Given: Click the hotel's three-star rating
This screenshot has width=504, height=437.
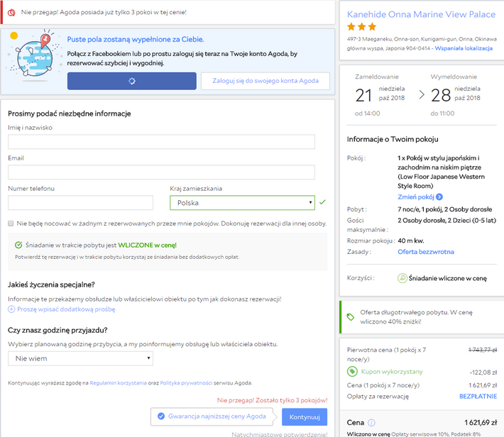Looking at the screenshot, I should click(x=361, y=27).
